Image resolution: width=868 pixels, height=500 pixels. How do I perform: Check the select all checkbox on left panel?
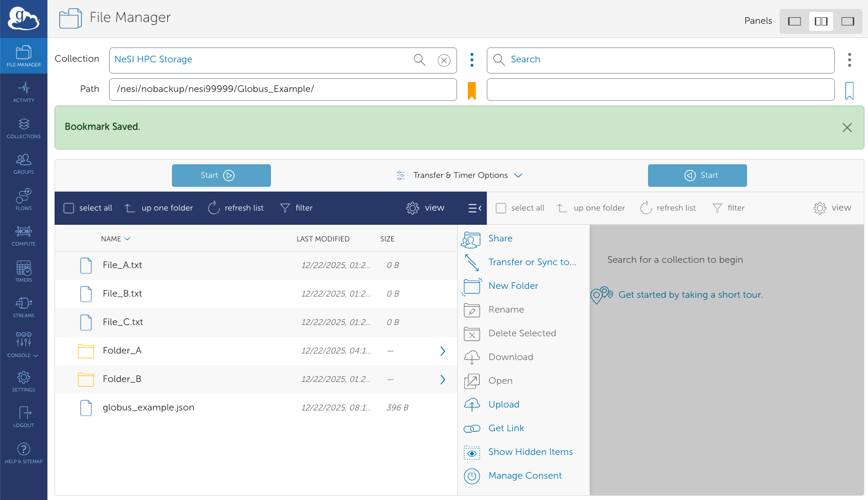[69, 208]
